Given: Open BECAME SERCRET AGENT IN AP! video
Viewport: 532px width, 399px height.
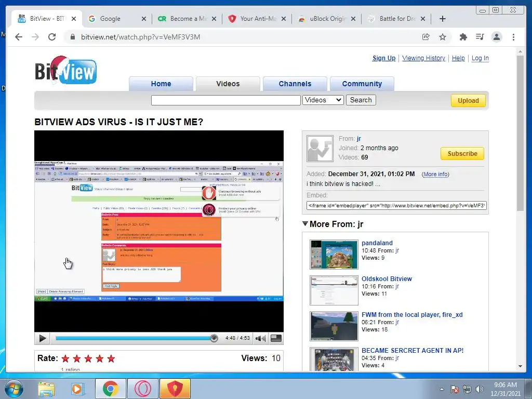Looking at the screenshot, I should point(412,351).
